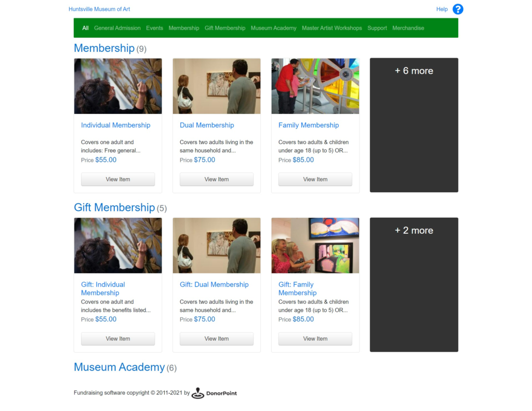The width and height of the screenshot is (532, 411).
Task: Select the General Admission menu item
Action: point(117,28)
